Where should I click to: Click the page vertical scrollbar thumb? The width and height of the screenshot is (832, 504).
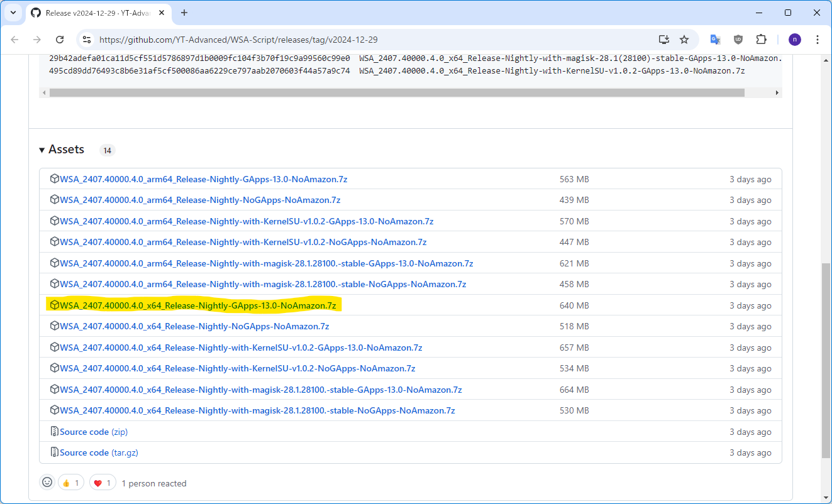[826, 361]
